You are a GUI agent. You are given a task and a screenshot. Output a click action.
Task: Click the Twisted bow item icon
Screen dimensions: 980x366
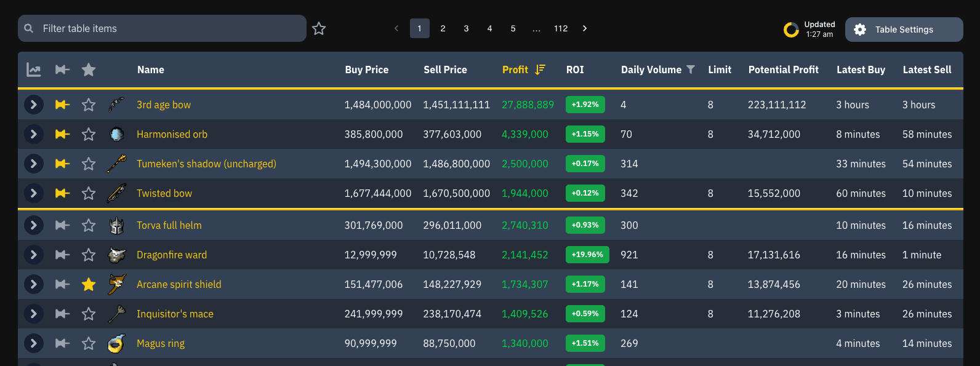[116, 193]
